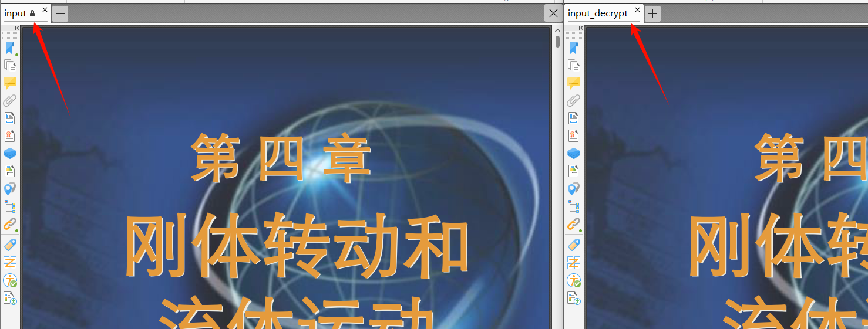Add new tab next to input_decrypt tab
The height and width of the screenshot is (329, 868).
point(653,13)
